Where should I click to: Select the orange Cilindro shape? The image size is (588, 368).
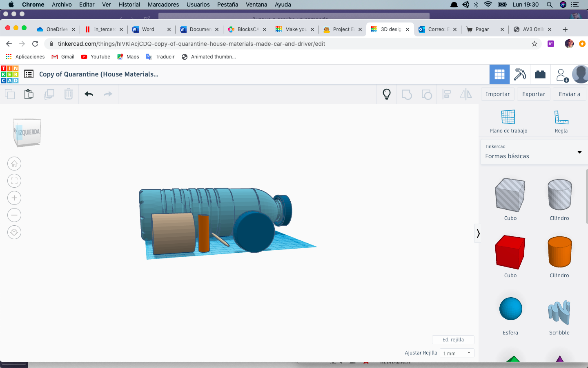click(559, 252)
